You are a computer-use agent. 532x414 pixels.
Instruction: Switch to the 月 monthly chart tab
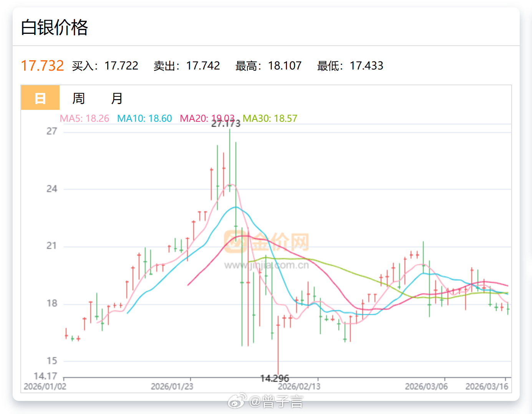click(117, 98)
